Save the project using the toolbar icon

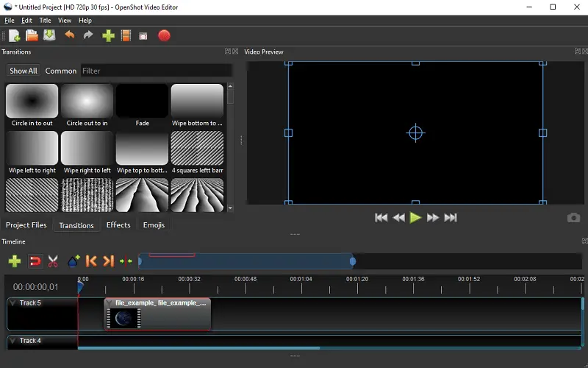49,35
